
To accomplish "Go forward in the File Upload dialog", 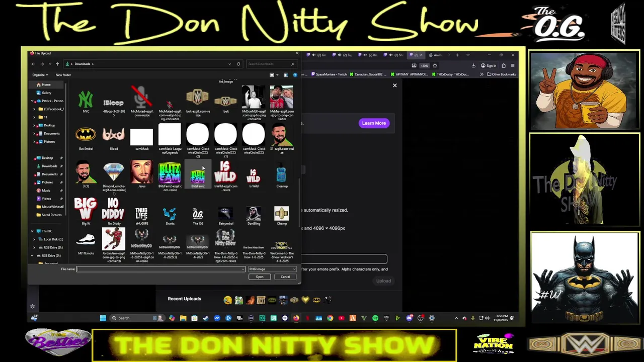I will click(x=42, y=64).
